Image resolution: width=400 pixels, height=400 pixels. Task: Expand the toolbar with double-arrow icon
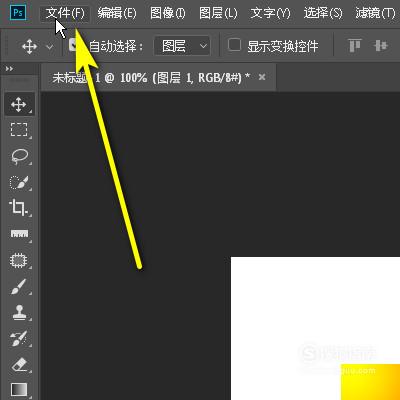point(9,69)
